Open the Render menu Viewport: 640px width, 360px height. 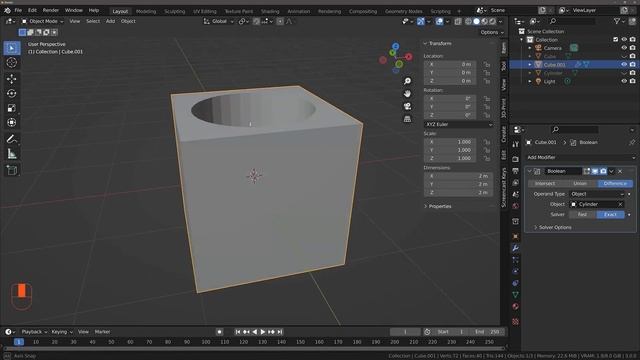pyautogui.click(x=51, y=10)
